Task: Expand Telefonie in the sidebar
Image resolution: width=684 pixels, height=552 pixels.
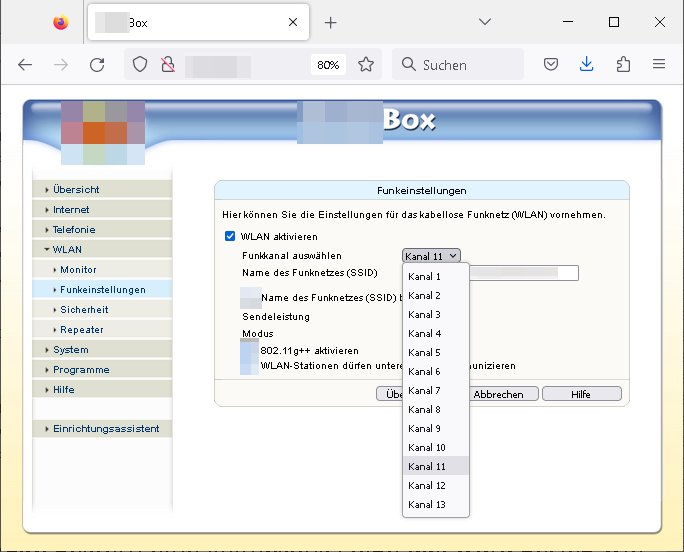Action: pos(102,230)
